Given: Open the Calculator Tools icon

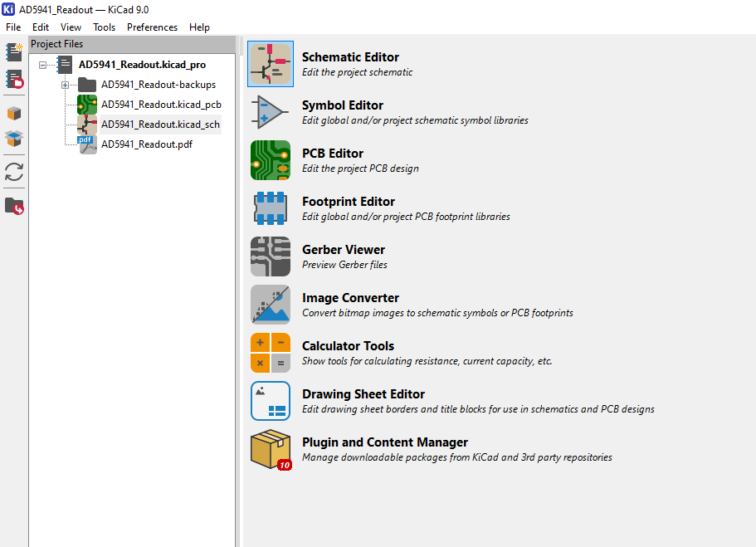Looking at the screenshot, I should click(x=271, y=353).
